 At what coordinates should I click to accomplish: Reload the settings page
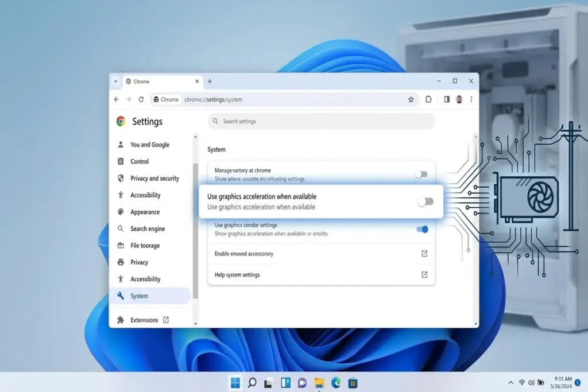141,99
